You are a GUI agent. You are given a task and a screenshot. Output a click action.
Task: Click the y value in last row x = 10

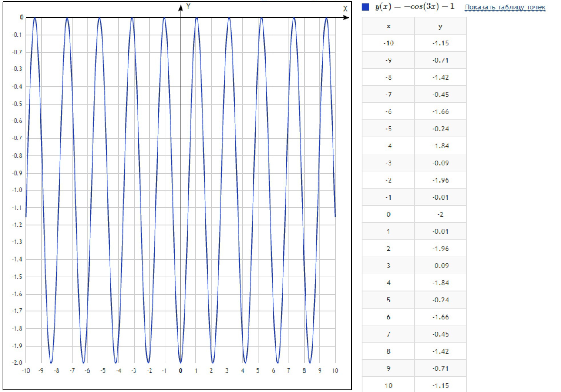click(x=440, y=385)
